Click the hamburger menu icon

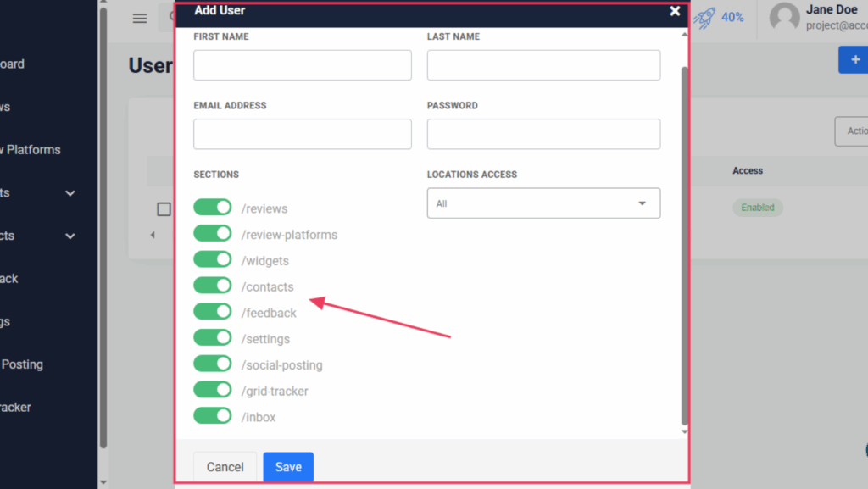[x=140, y=19]
